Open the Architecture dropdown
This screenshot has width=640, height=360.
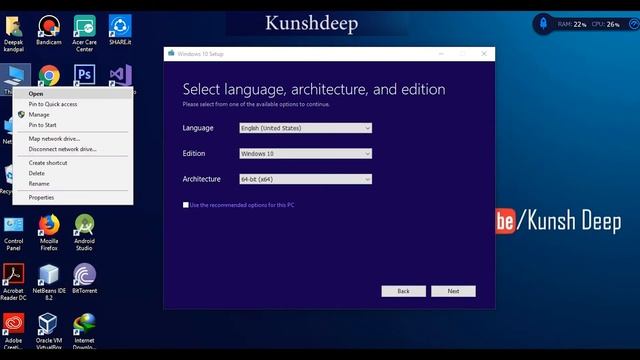point(305,179)
